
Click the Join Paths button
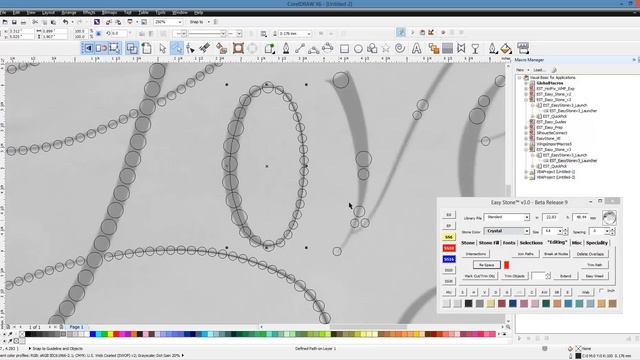[x=526, y=254]
